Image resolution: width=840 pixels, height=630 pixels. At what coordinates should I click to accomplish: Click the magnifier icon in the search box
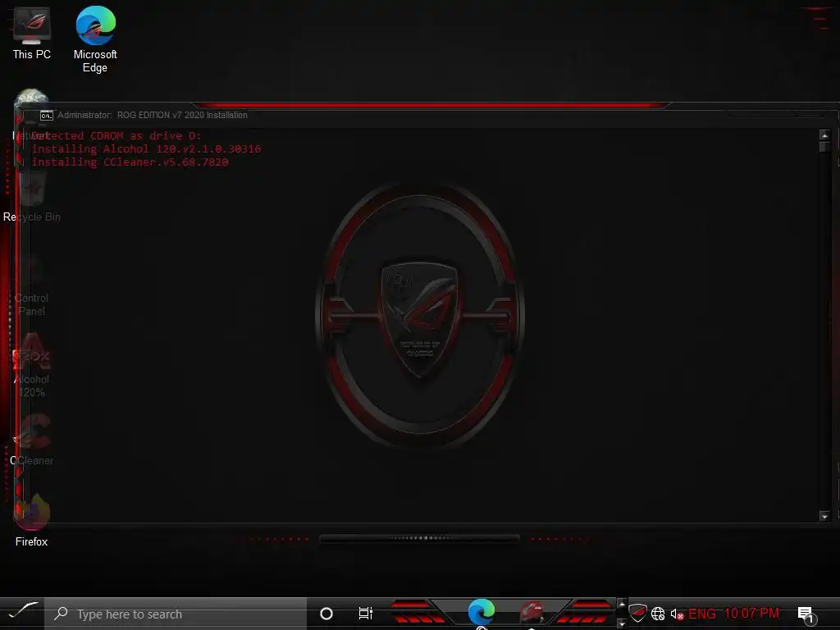(x=61, y=614)
